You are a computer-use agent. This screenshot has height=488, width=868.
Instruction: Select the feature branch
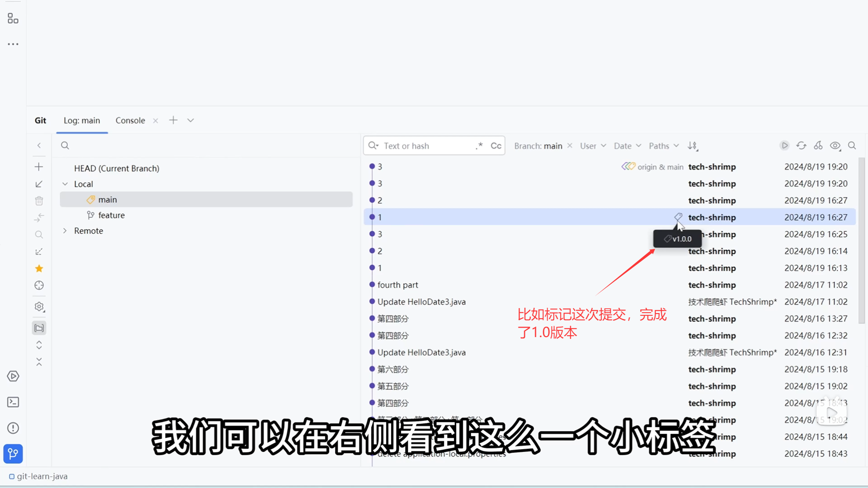[111, 215]
